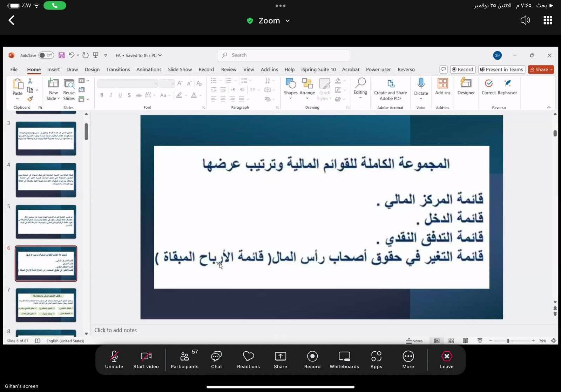
Task: Open the Shapes gallery dropdown
Action: point(290,88)
